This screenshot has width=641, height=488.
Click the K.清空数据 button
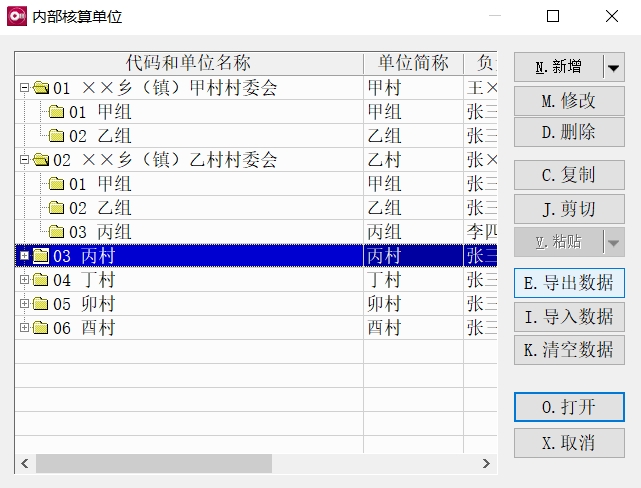(x=569, y=350)
